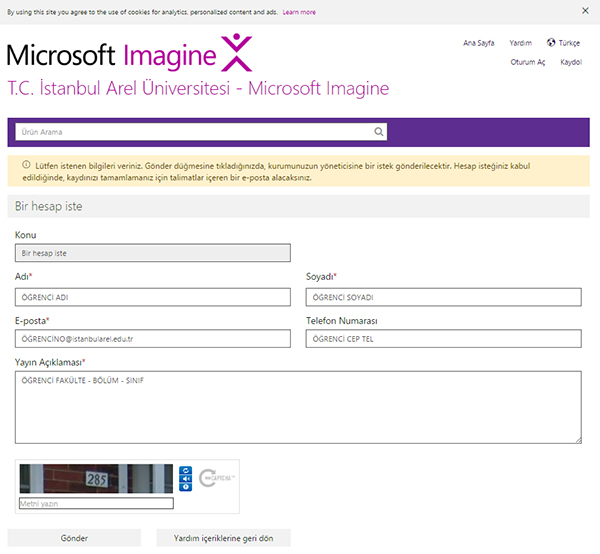
Task: Open the Yardım page
Action: pos(520,43)
